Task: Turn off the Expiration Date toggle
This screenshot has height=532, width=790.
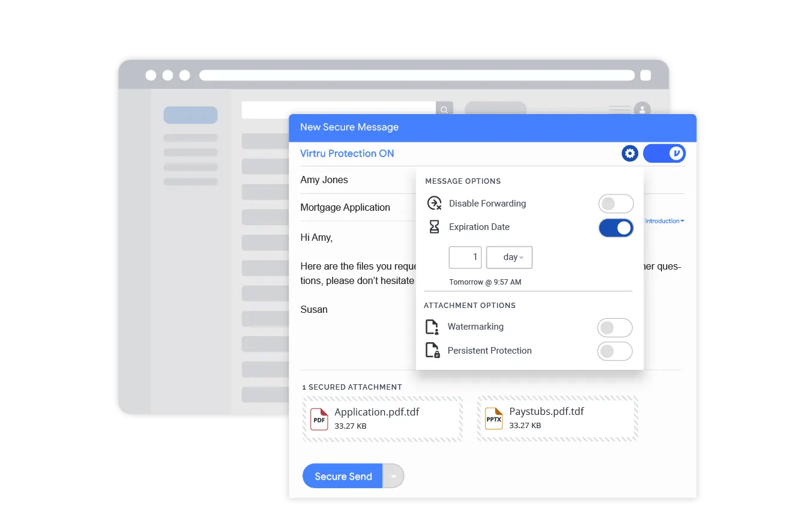Action: click(616, 228)
